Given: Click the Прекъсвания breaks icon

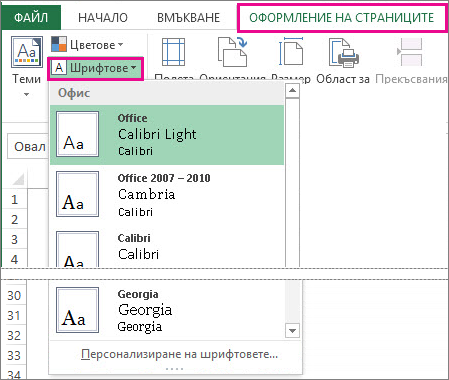Looking at the screenshot, I should click(410, 52).
